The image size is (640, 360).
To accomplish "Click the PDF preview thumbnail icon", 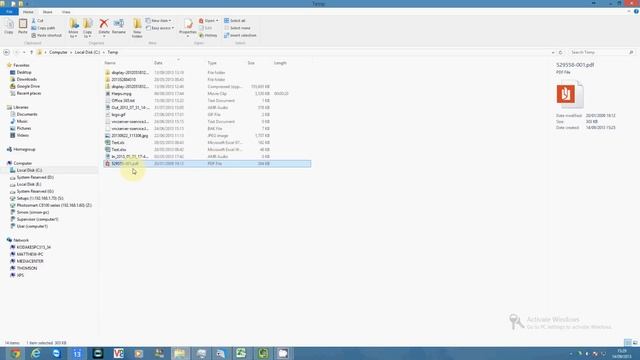I will [570, 95].
